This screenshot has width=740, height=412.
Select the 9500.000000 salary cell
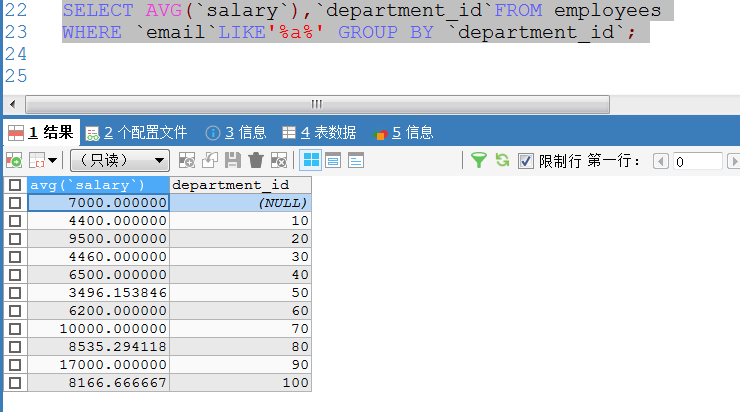[98, 239]
